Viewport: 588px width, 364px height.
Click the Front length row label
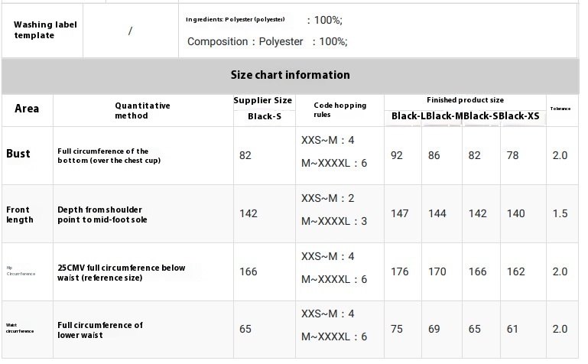(x=20, y=214)
